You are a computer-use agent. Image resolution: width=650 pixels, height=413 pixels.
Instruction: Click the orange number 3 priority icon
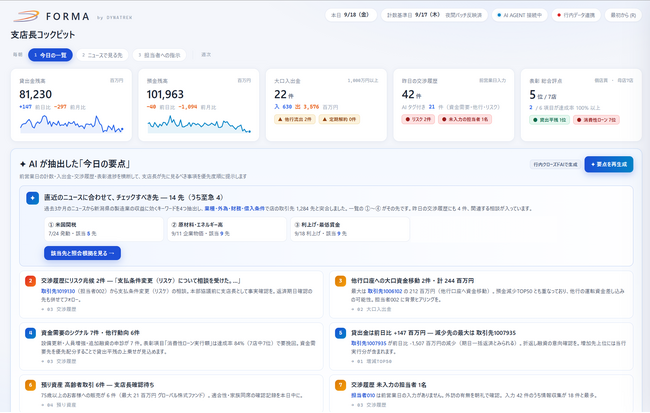(x=340, y=281)
